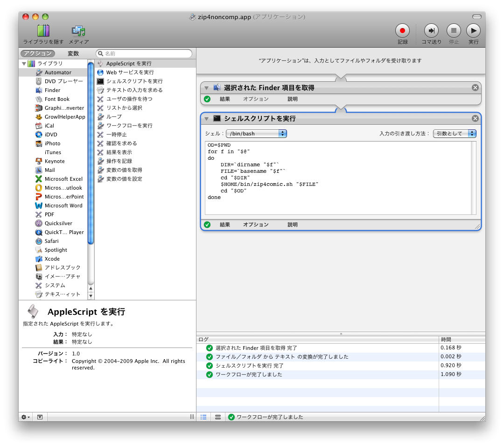The image size is (504, 447).
Task: Click the ライブラリを隠す toolbar icon
Action: click(x=43, y=31)
